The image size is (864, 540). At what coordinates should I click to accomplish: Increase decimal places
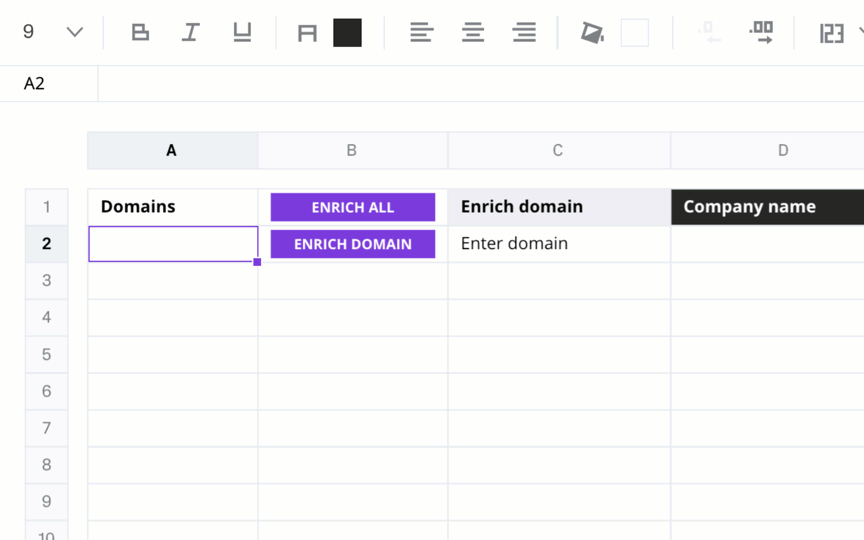[761, 33]
